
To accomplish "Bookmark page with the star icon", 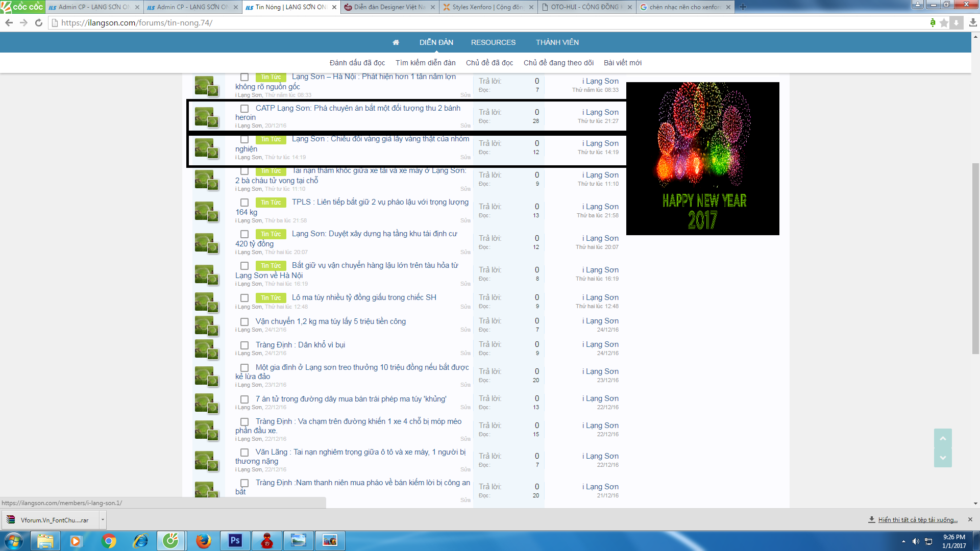I will (x=944, y=22).
